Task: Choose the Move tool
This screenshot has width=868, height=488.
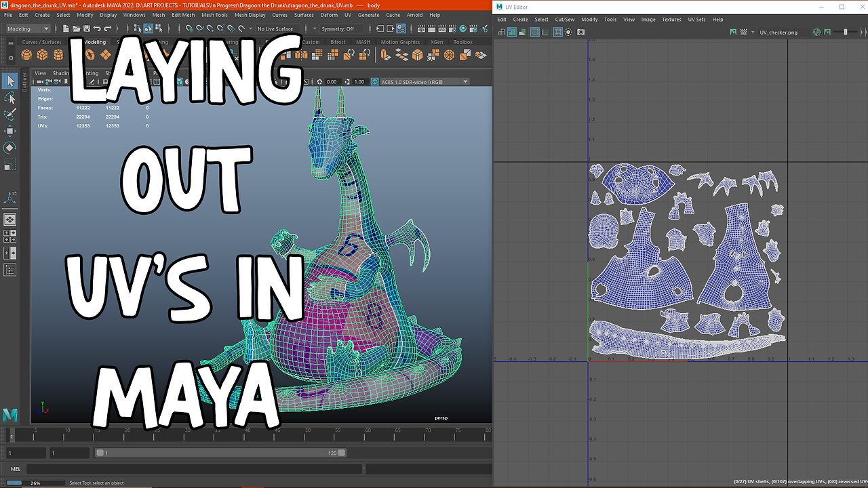Action: click(x=9, y=131)
